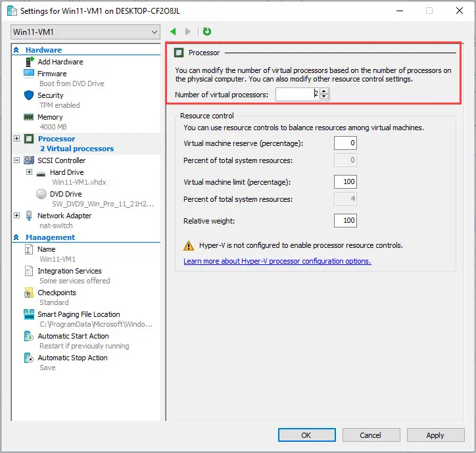The width and height of the screenshot is (476, 453).
Task: Click the Hard Drive icon
Action: click(x=41, y=174)
